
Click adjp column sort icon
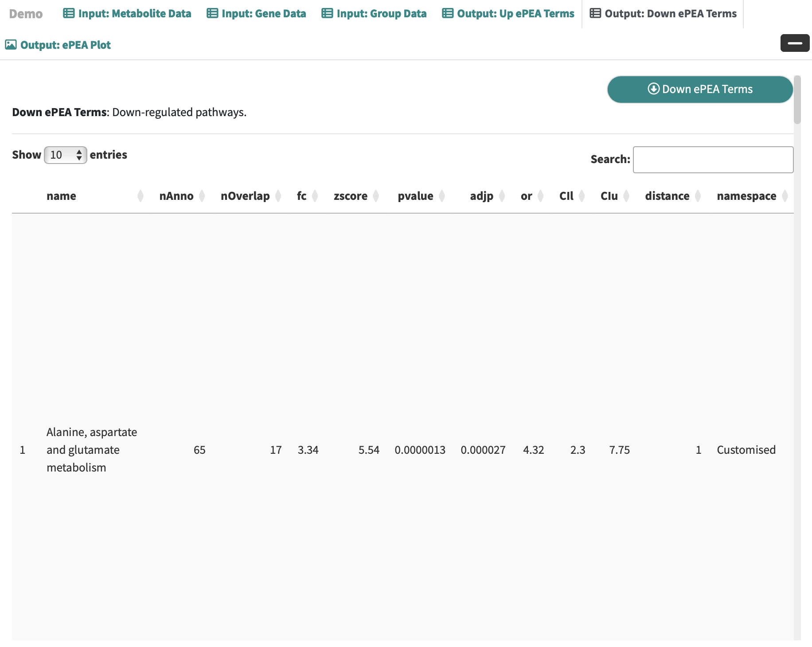pos(502,196)
